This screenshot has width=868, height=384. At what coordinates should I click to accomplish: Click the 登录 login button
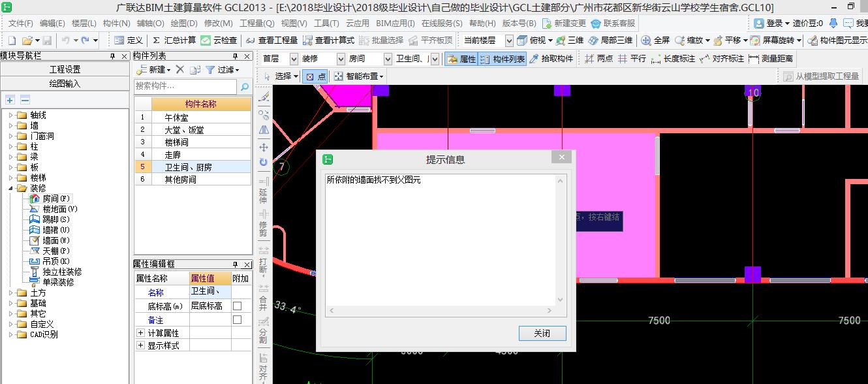pyautogui.click(x=771, y=23)
